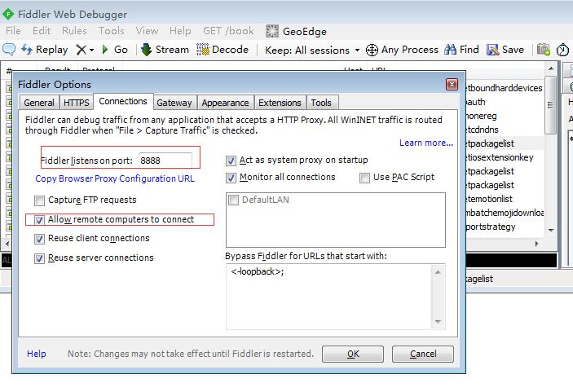Click the Fiddler app icon in title bar

click(x=7, y=14)
